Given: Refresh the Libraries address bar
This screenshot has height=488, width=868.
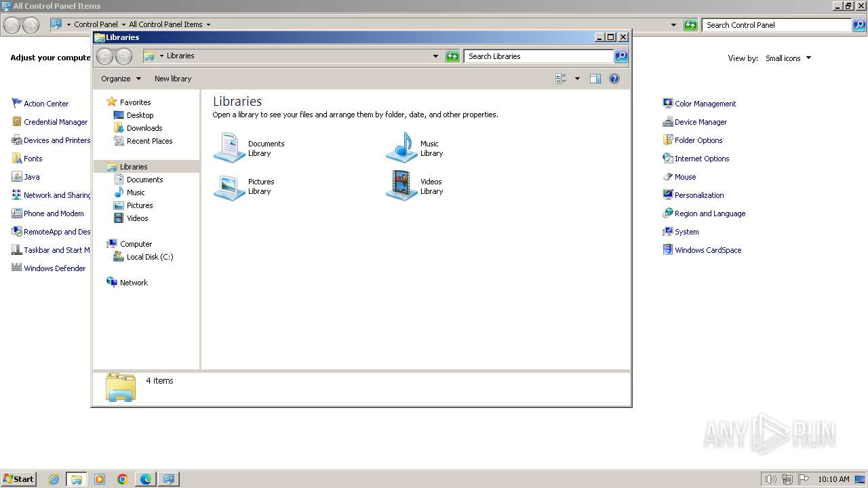Looking at the screenshot, I should tap(452, 56).
